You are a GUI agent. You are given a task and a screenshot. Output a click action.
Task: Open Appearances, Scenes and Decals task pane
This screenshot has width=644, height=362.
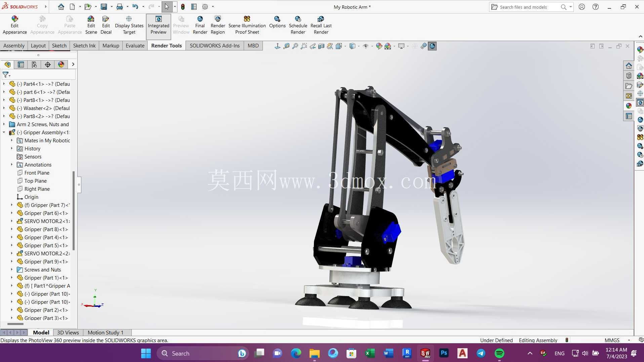629,106
